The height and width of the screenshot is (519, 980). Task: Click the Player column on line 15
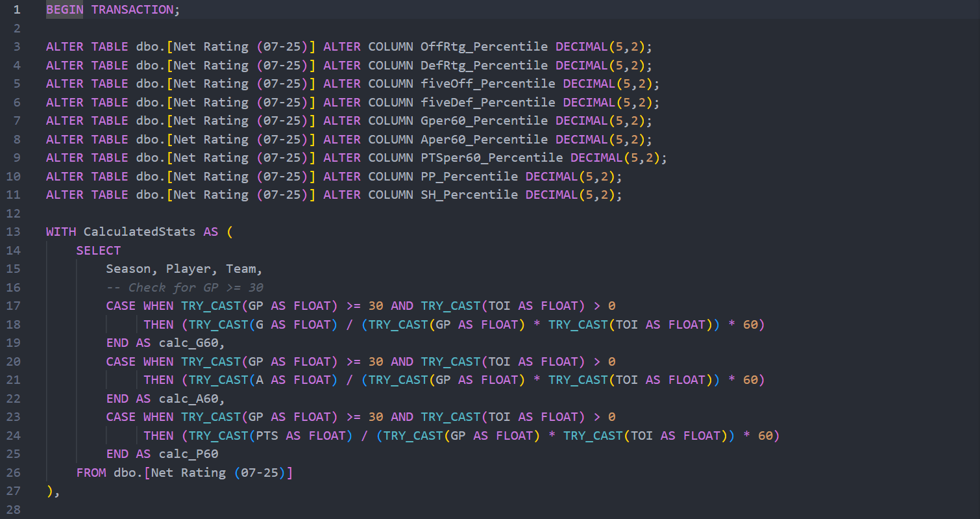[188, 269]
